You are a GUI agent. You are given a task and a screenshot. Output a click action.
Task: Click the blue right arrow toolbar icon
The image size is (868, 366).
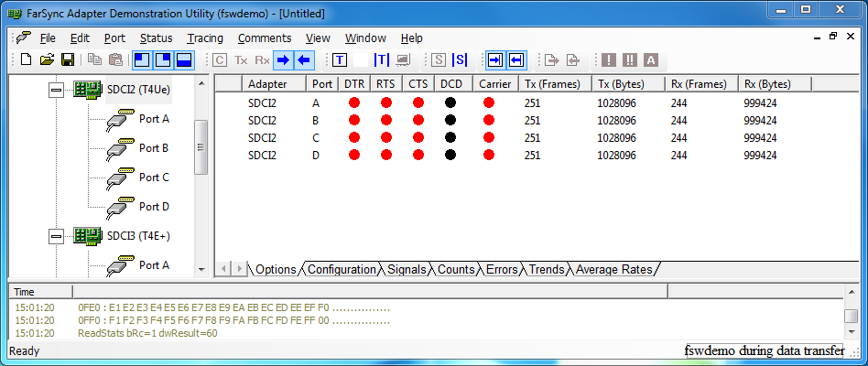click(x=284, y=60)
